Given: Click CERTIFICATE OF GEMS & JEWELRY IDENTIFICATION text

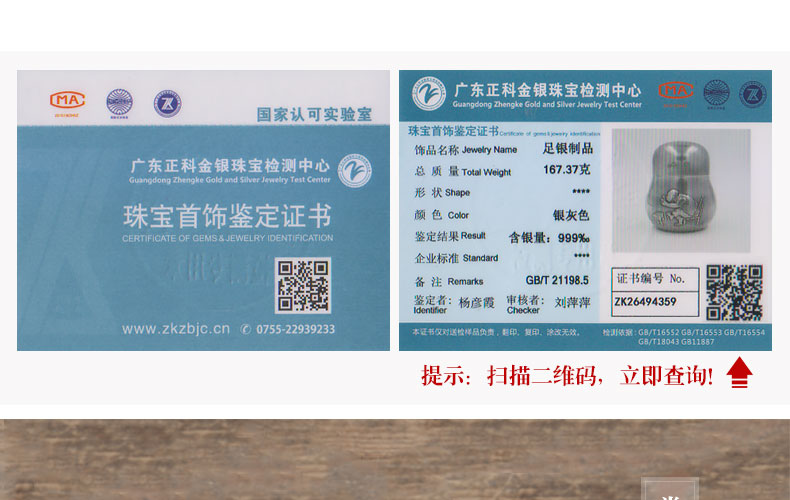Looking at the screenshot, I should [227, 238].
